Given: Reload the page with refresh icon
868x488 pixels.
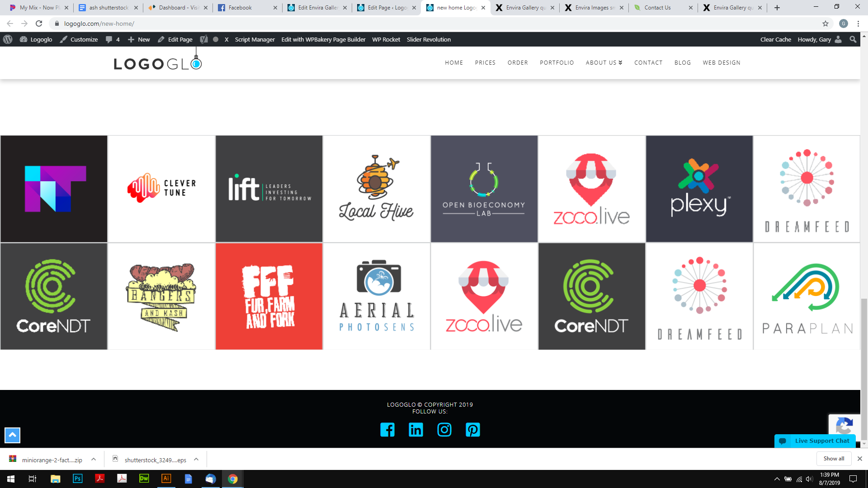Looking at the screenshot, I should click(39, 23).
